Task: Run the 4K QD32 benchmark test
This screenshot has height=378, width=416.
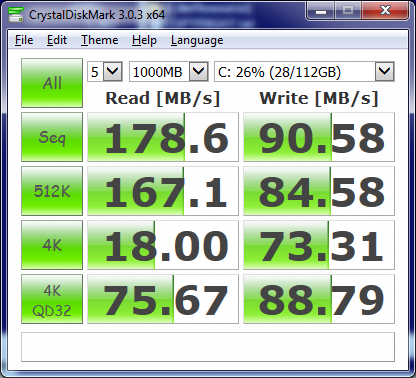Action: coord(52,299)
